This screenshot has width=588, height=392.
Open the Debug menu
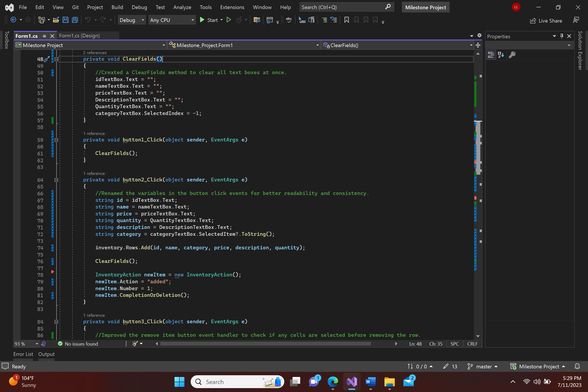(139, 7)
